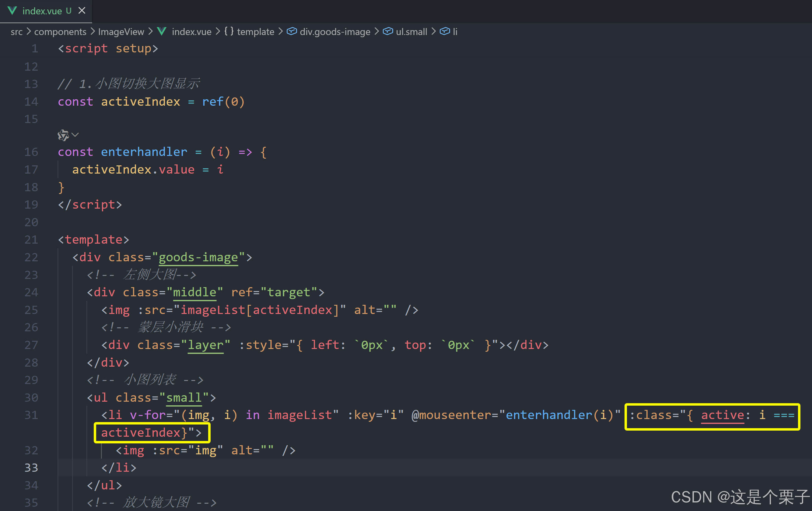Open the components breadcrumb folder
The width and height of the screenshot is (812, 511).
(60, 32)
